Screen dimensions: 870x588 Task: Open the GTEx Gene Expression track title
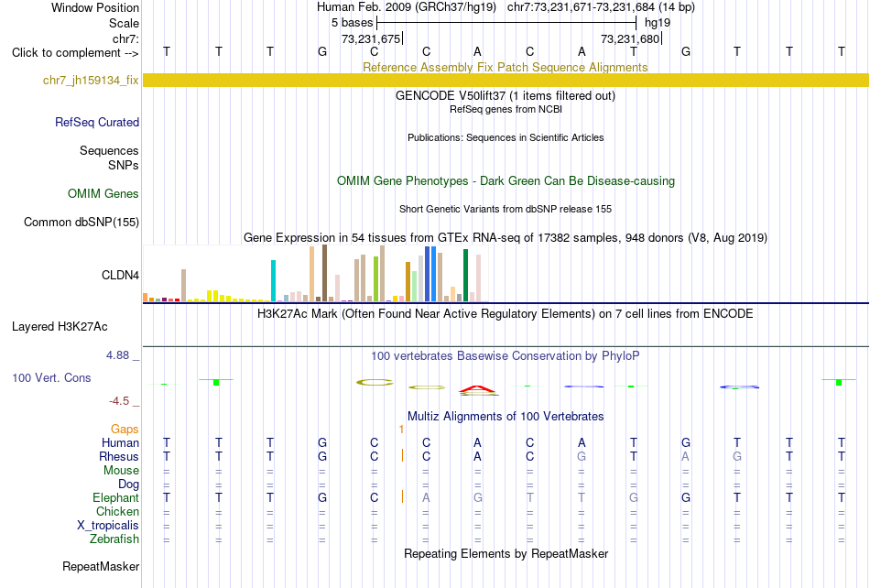coord(506,237)
